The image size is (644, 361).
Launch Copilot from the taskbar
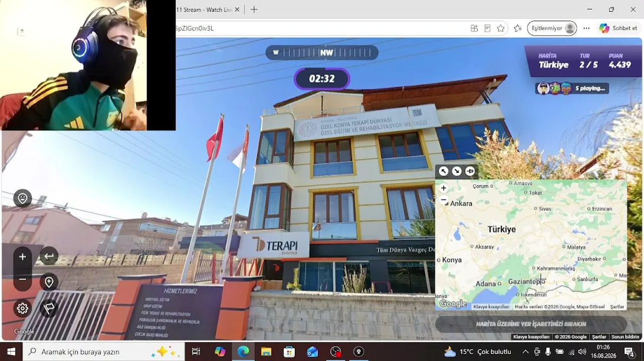coord(220,351)
